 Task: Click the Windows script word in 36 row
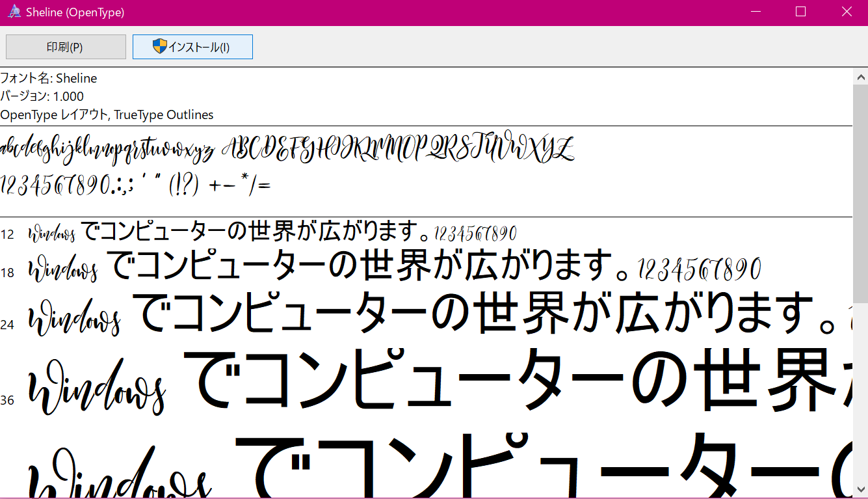click(98, 386)
